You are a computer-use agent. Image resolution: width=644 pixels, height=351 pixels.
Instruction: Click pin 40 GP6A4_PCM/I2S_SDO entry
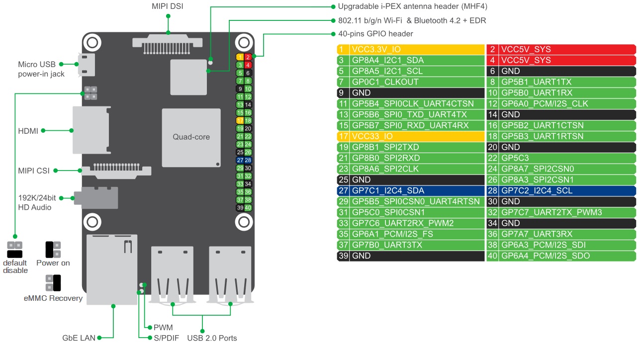[561, 256]
